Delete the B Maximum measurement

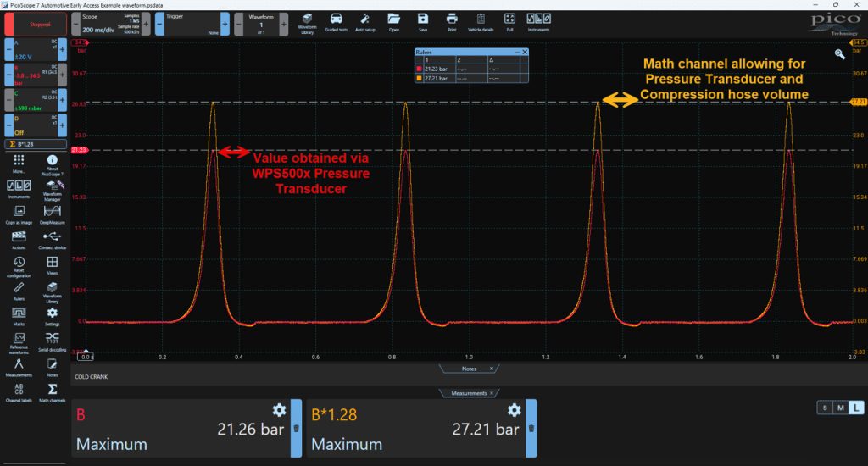point(296,429)
